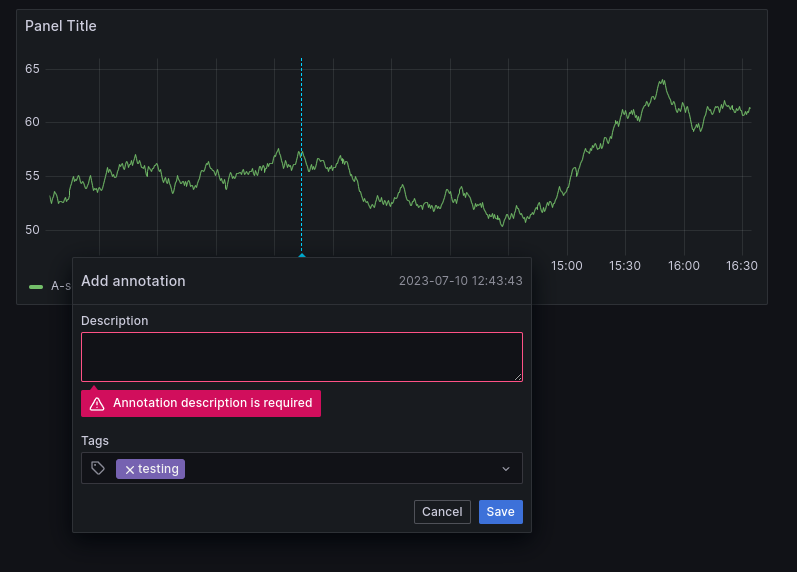Focus the Description text area

coord(302,357)
